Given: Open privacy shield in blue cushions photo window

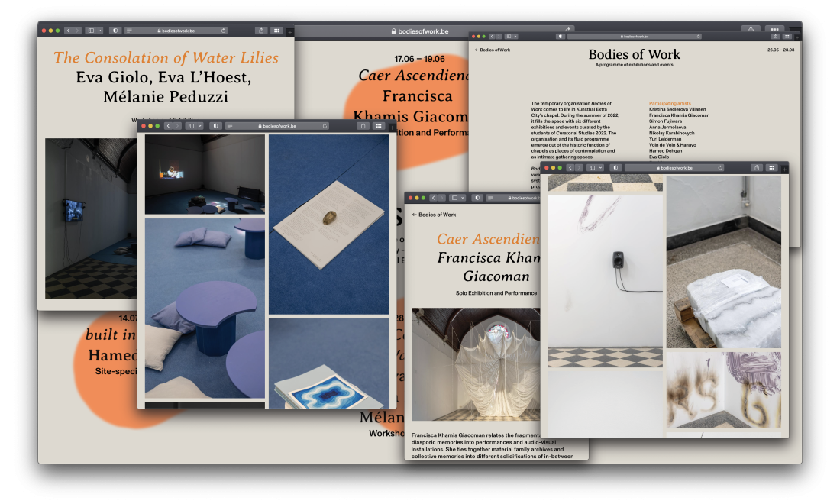Looking at the screenshot, I should click(x=215, y=126).
